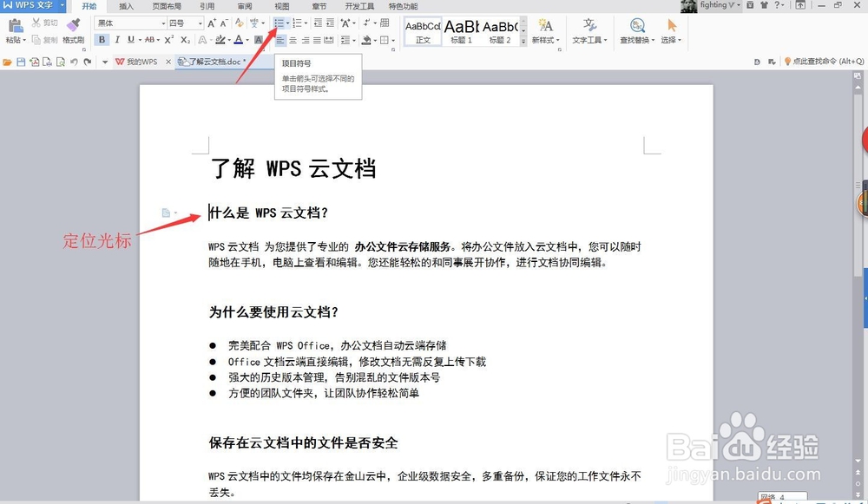Click the undo arrow icon
This screenshot has width=868, height=504.
pyautogui.click(x=74, y=62)
